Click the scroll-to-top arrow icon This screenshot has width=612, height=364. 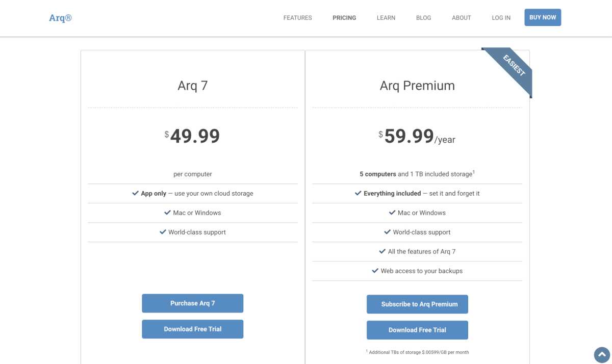click(602, 355)
